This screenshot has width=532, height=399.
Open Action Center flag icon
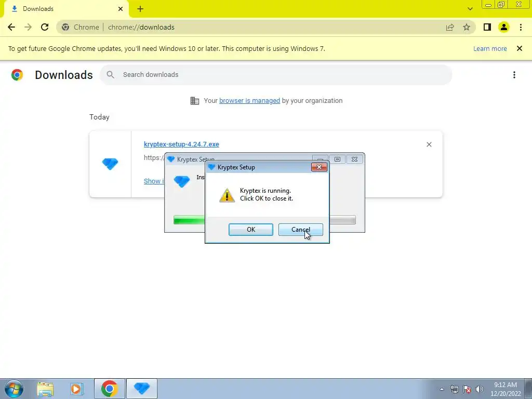pyautogui.click(x=467, y=389)
